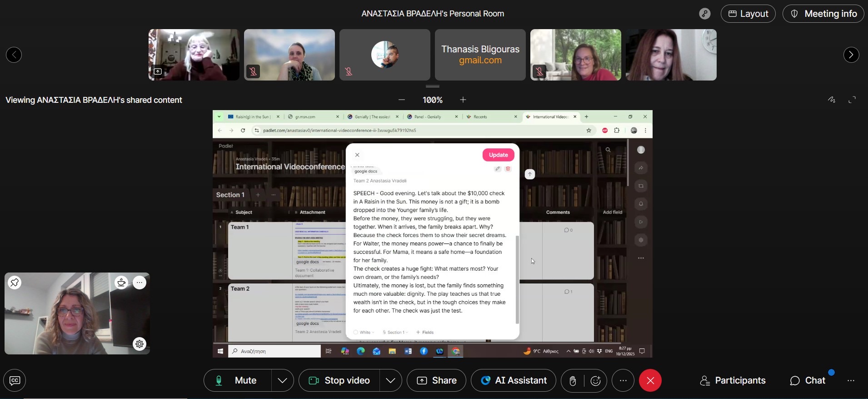The image size is (868, 399).
Task: Unpin the self-view video with pin icon
Action: point(15,283)
